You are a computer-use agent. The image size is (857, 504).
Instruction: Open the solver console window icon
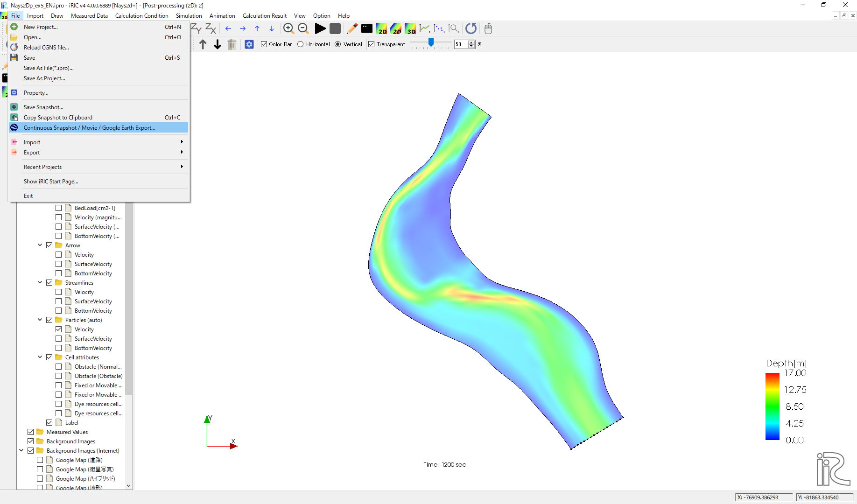[367, 28]
